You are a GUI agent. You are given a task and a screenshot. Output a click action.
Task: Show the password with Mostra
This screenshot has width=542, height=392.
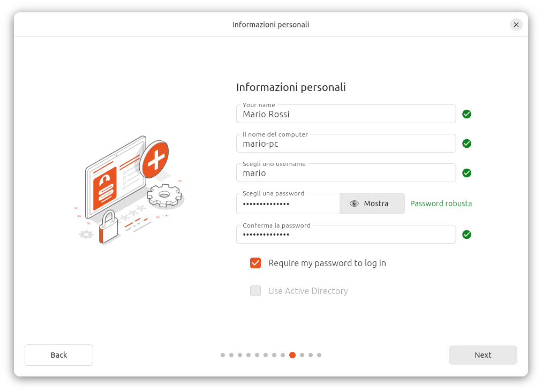[372, 203]
